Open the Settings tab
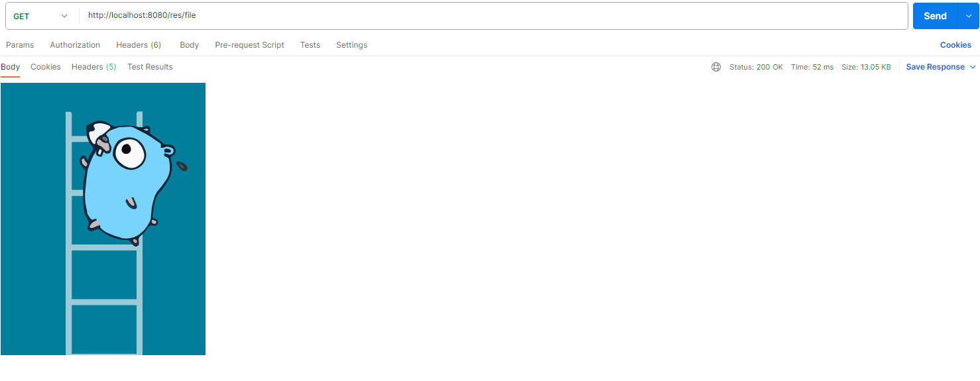 point(351,45)
